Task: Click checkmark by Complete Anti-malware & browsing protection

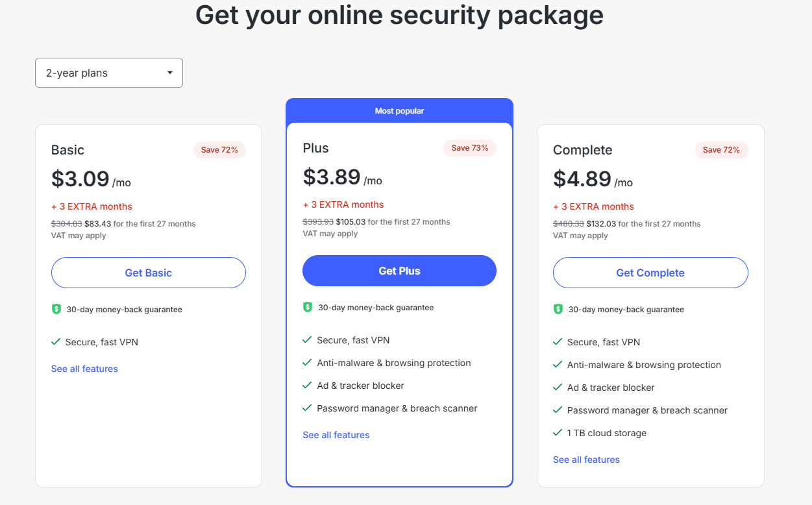Action: 558,364
